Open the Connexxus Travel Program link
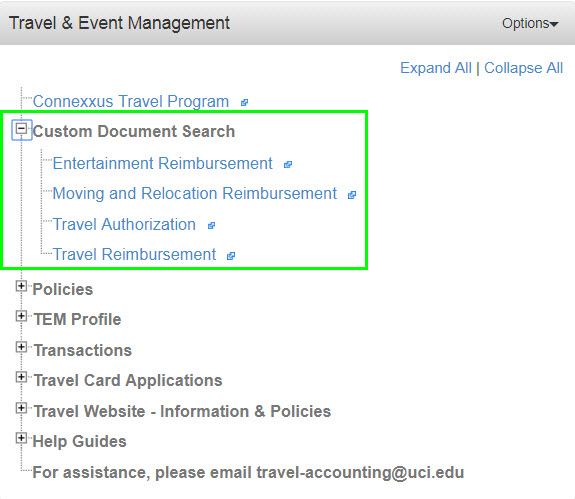The height and width of the screenshot is (499, 575). pos(131,102)
